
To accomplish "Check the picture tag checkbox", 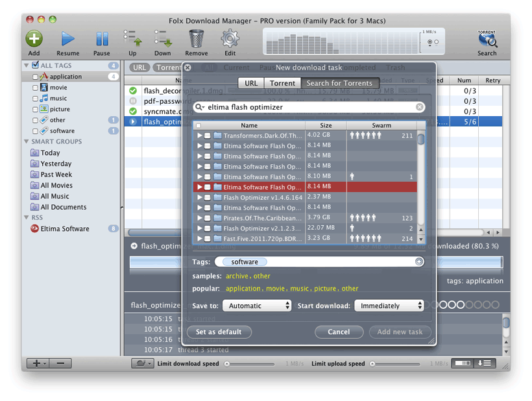I will [x=35, y=109].
